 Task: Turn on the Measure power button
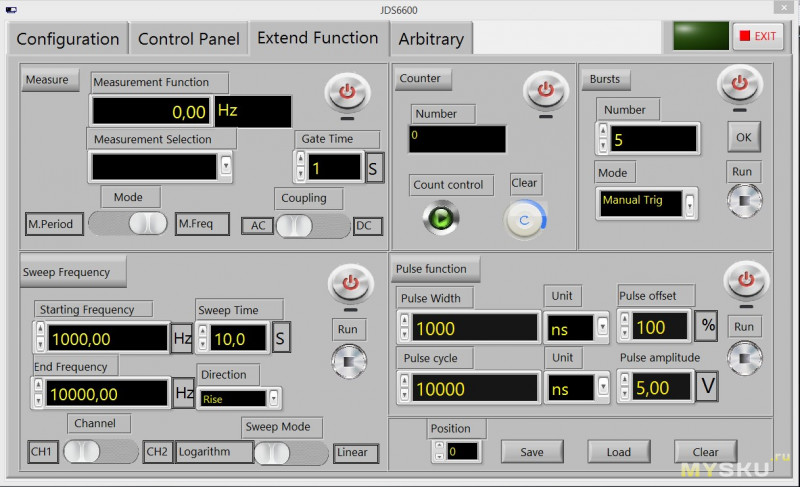[x=347, y=92]
